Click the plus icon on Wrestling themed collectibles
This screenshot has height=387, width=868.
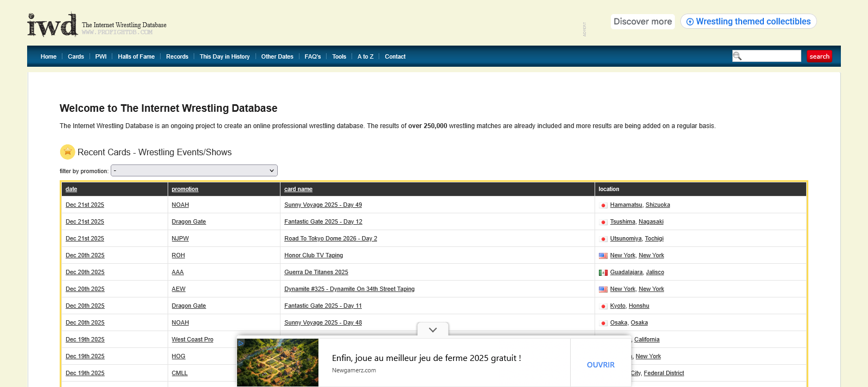pyautogui.click(x=690, y=22)
